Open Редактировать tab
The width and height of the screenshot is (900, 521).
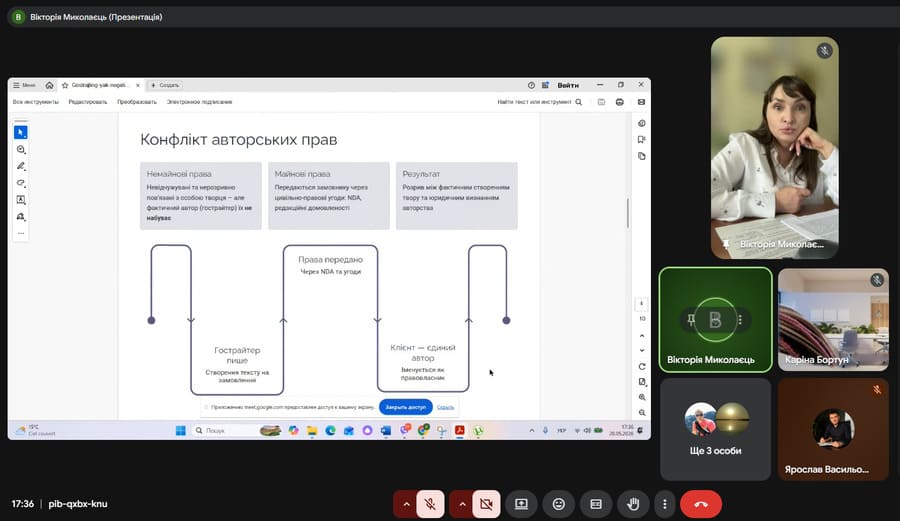click(88, 102)
